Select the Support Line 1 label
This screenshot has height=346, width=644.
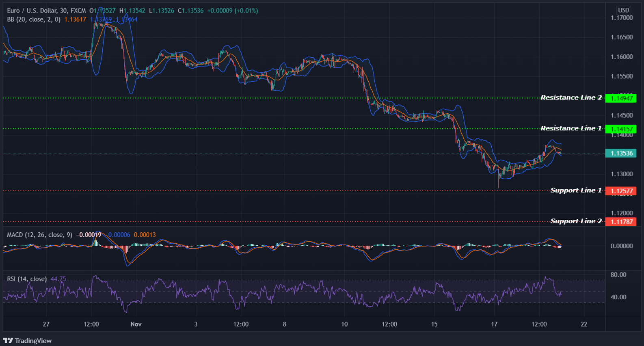click(576, 190)
